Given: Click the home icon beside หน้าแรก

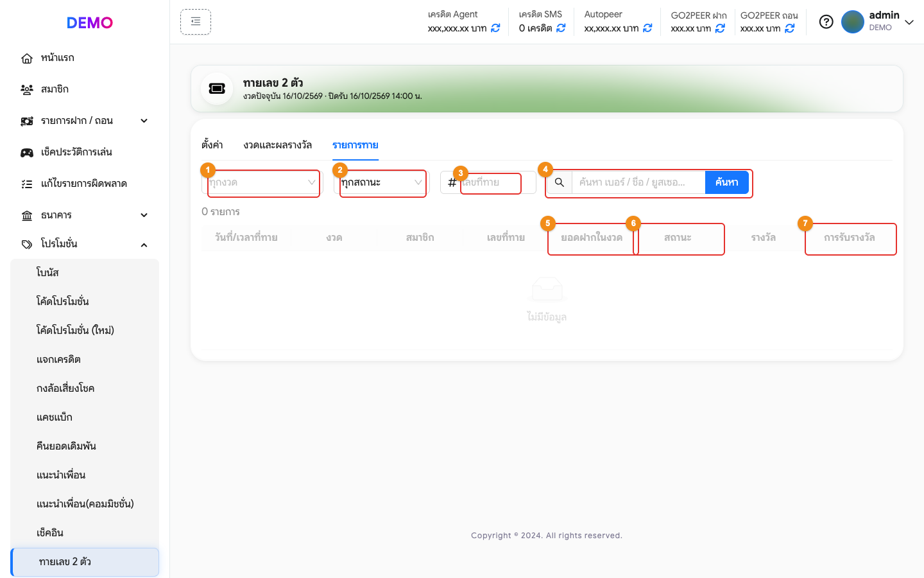Looking at the screenshot, I should tap(27, 58).
